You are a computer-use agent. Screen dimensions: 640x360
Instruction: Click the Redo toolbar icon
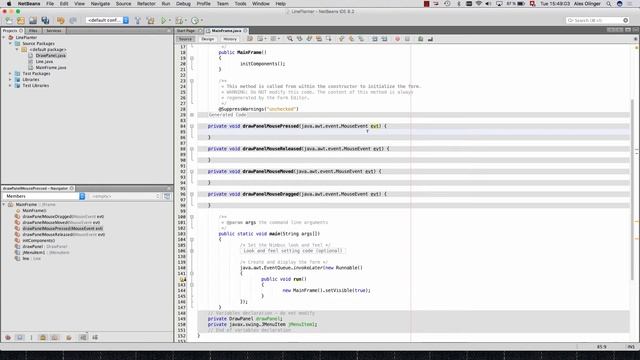click(x=73, y=20)
